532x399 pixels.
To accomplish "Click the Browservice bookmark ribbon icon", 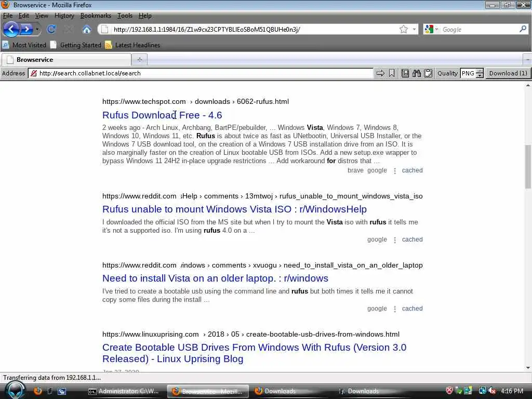I will 392,73.
